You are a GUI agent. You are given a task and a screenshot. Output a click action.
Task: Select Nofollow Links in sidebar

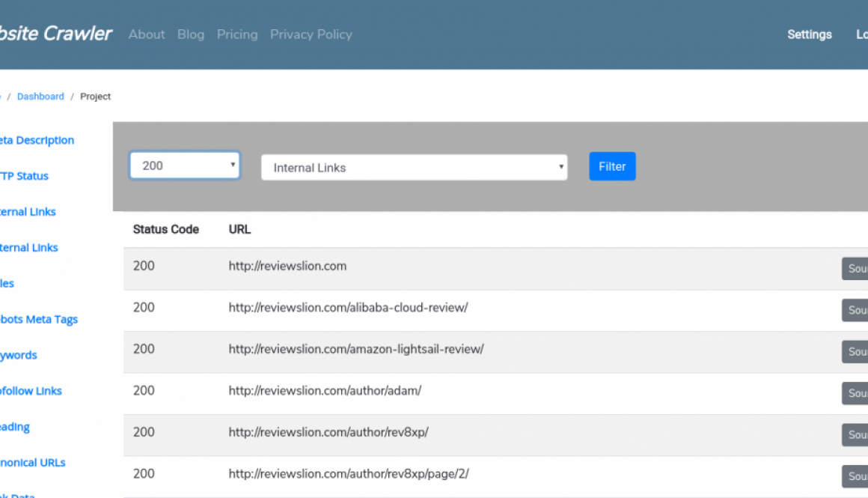point(31,391)
